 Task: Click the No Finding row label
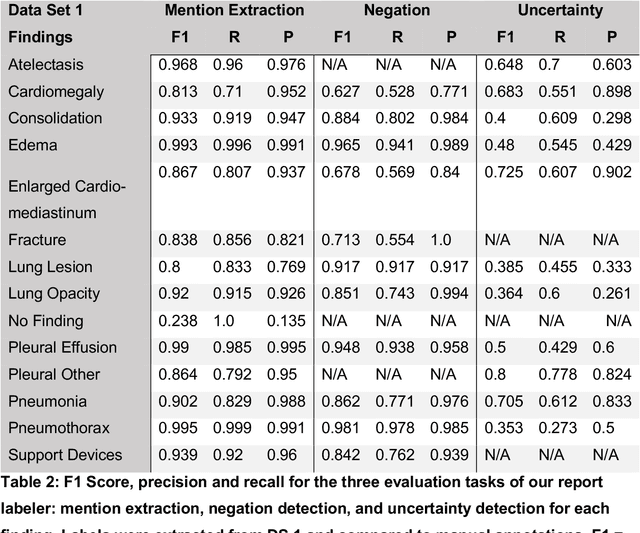pos(44,321)
